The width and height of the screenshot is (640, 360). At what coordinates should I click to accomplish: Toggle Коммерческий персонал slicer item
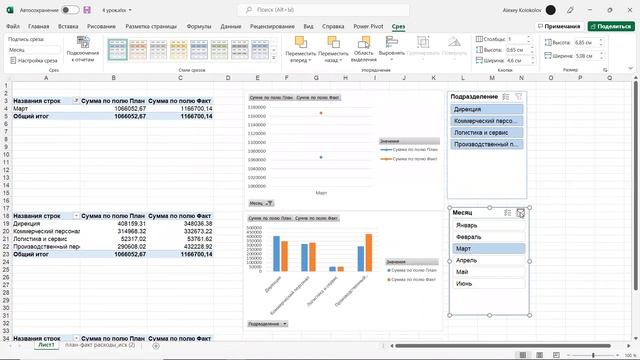[x=487, y=121]
